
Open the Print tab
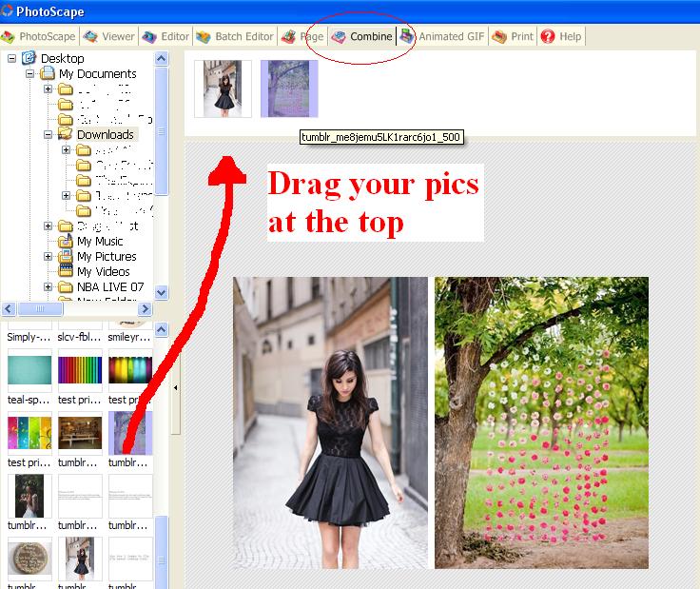click(x=513, y=36)
